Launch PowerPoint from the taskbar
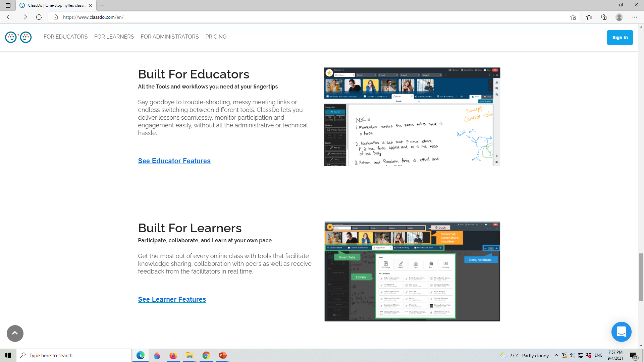Image resolution: width=644 pixels, height=362 pixels. coord(222,355)
